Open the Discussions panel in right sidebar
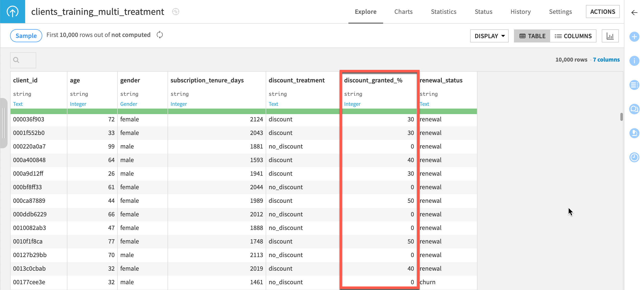The width and height of the screenshot is (644, 290). (634, 109)
